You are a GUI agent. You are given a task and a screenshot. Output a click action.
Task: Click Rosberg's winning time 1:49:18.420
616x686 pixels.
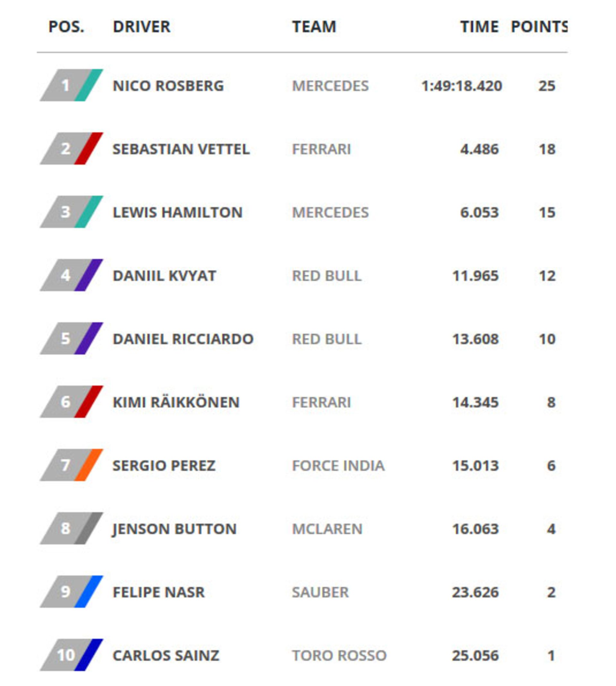(x=461, y=86)
